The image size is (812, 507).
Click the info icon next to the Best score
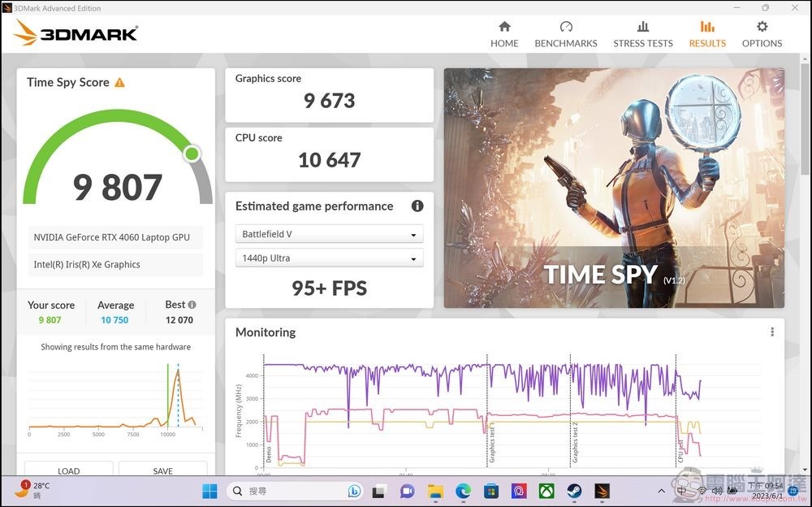(192, 304)
